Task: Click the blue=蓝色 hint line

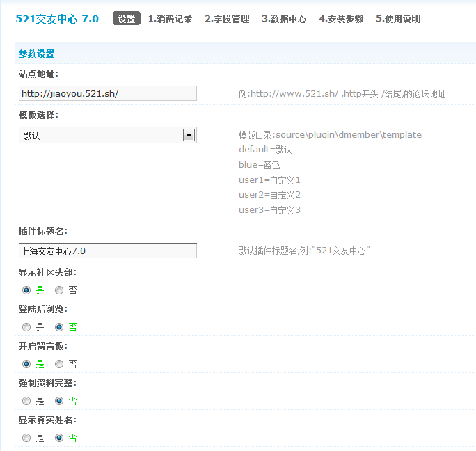Action: click(260, 165)
